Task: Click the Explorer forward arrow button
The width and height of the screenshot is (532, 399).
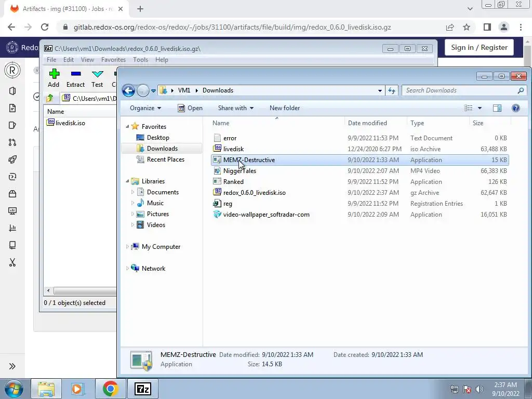Action: (143, 90)
